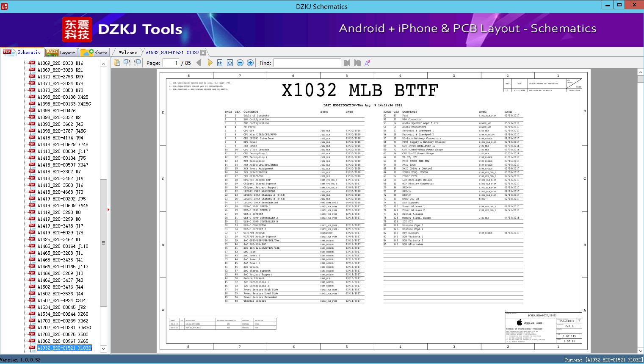Image resolution: width=644 pixels, height=364 pixels.
Task: Switch to the Layout tab
Action: (x=61, y=53)
